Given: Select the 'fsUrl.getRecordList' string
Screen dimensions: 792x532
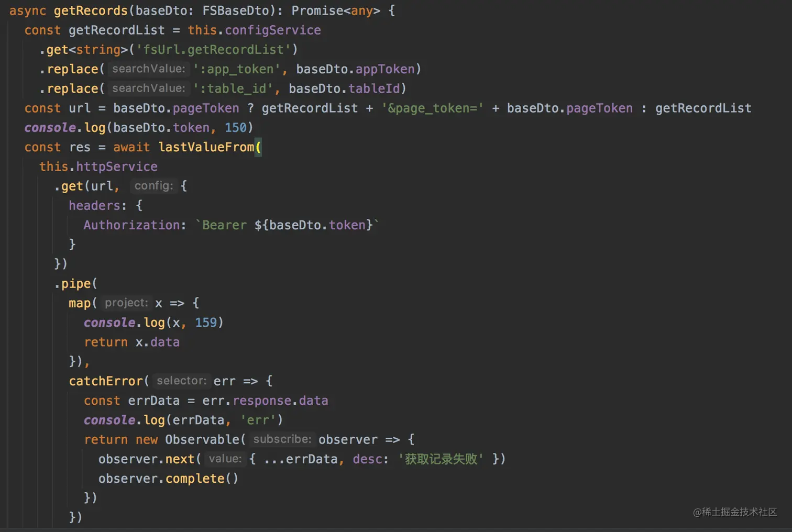Looking at the screenshot, I should pyautogui.click(x=213, y=50).
